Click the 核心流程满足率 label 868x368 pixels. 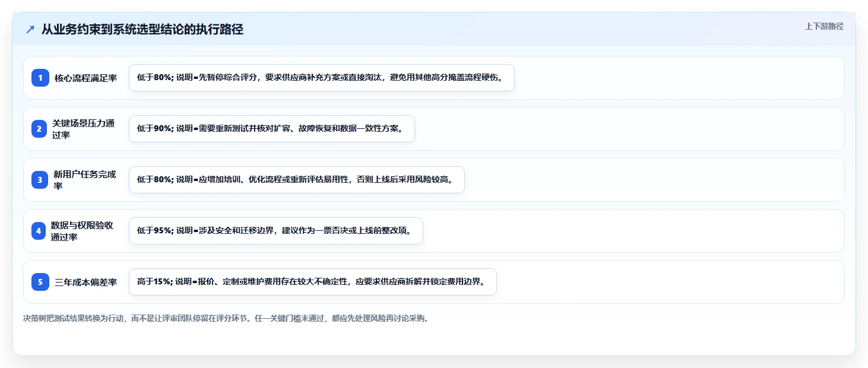(x=86, y=78)
